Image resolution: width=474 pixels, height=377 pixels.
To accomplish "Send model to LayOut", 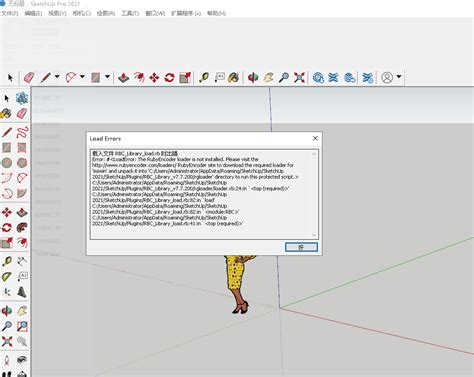I will 350,78.
